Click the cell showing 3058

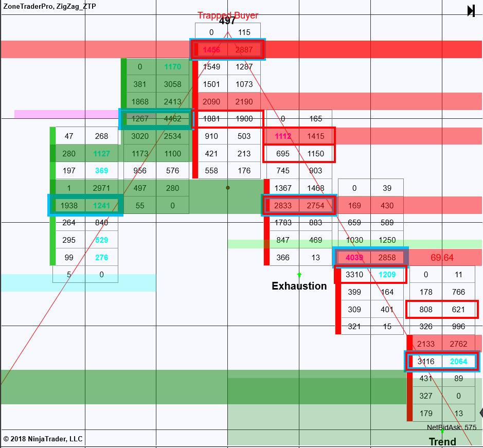pyautogui.click(x=172, y=84)
